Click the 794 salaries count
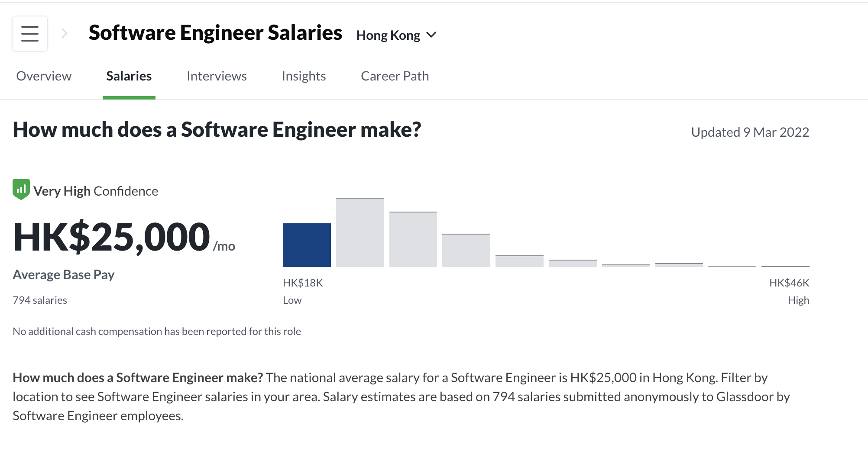 pos(40,300)
